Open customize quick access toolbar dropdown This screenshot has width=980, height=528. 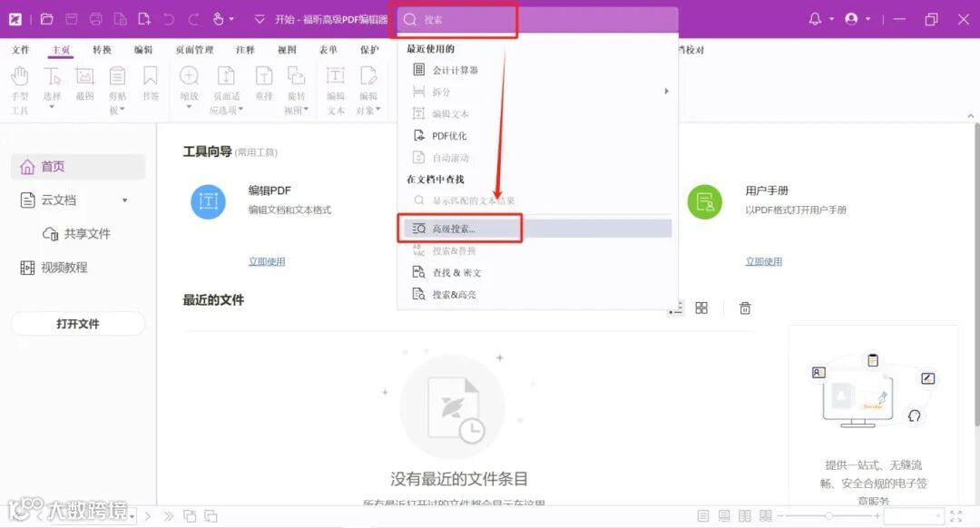pyautogui.click(x=260, y=19)
